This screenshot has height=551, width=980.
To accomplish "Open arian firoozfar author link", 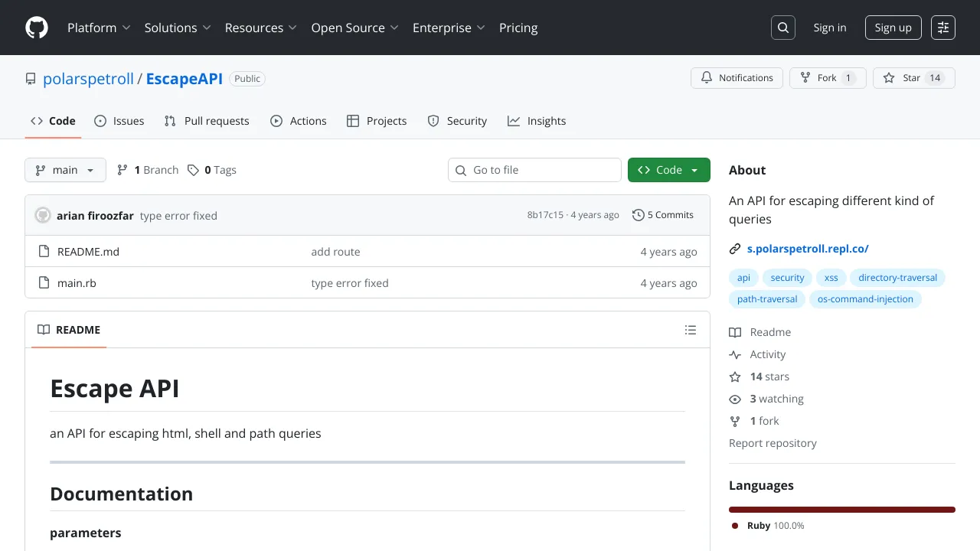I will pyautogui.click(x=95, y=216).
